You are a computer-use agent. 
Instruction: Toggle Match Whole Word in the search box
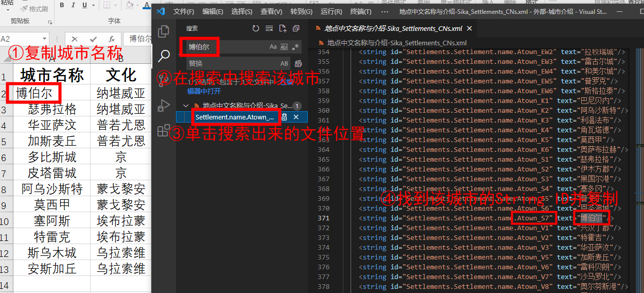point(284,47)
